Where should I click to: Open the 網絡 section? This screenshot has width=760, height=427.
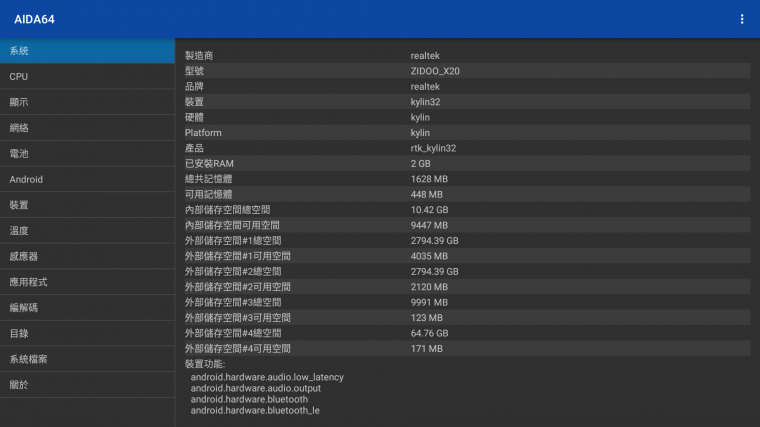click(87, 128)
